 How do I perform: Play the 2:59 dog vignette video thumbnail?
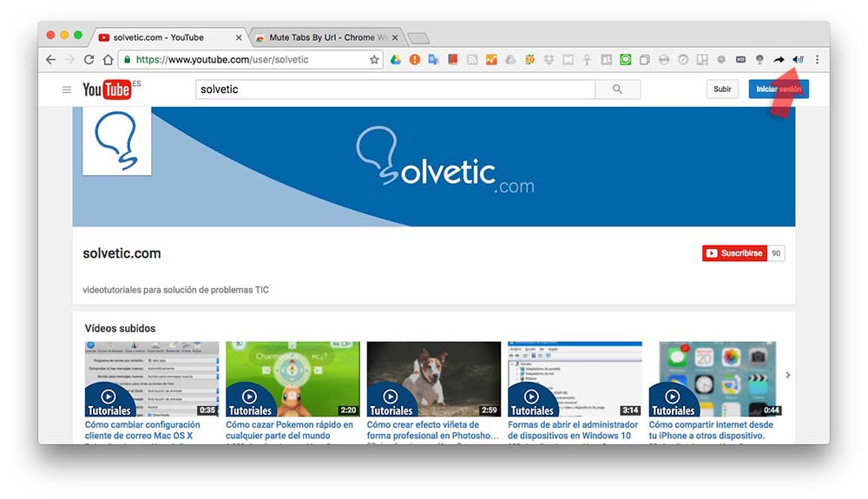point(434,379)
